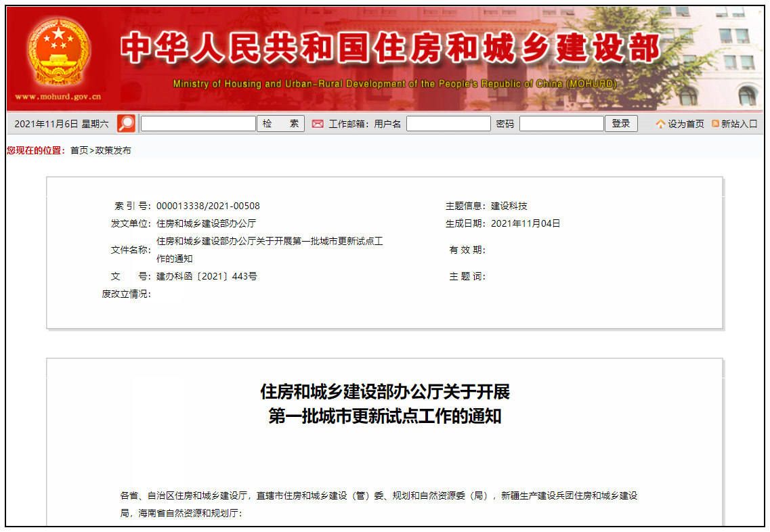Open the 设为首页 link
Image resolution: width=770 pixels, height=532 pixels.
pyautogui.click(x=686, y=124)
